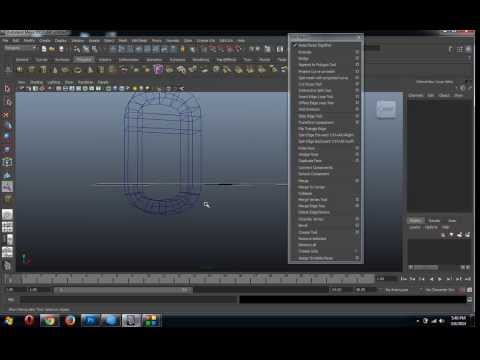
Task: Switch to single perspective layout
Action: (7, 214)
